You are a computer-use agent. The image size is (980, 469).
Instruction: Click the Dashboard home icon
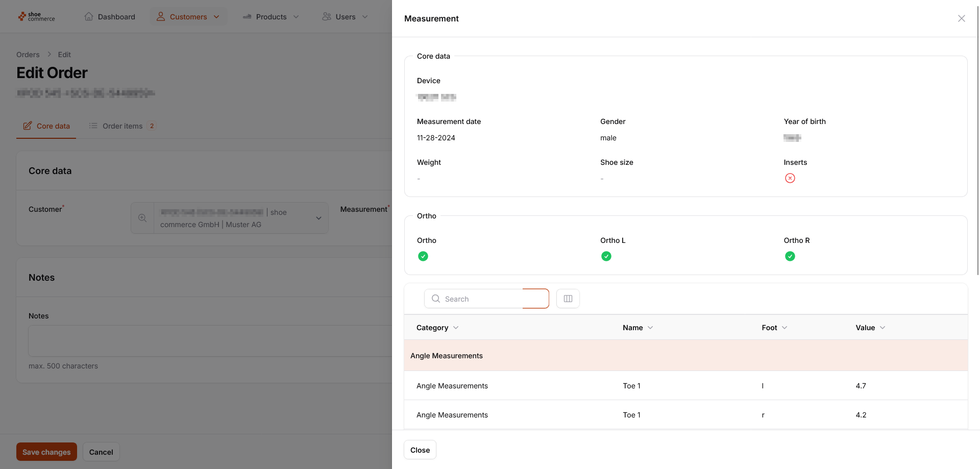click(89, 17)
